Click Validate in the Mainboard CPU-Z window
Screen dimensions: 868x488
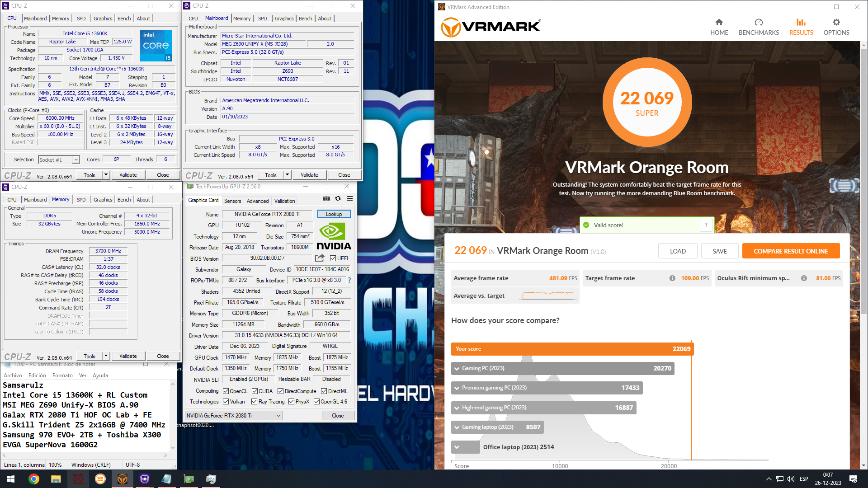tap(309, 175)
